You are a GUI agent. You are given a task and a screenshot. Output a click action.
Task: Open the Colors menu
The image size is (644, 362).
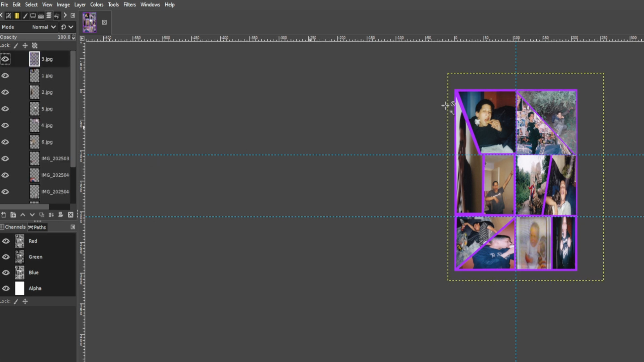[97, 5]
